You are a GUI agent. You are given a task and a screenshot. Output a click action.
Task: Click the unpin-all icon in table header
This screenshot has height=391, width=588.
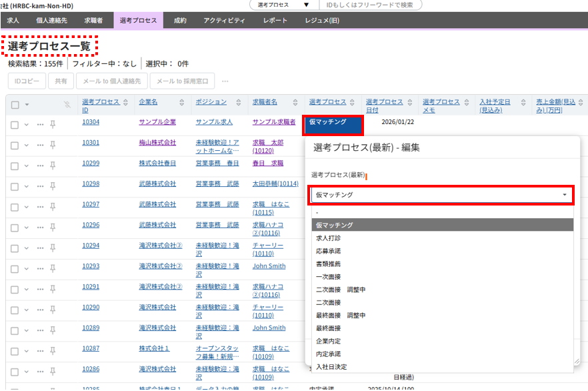(x=67, y=105)
